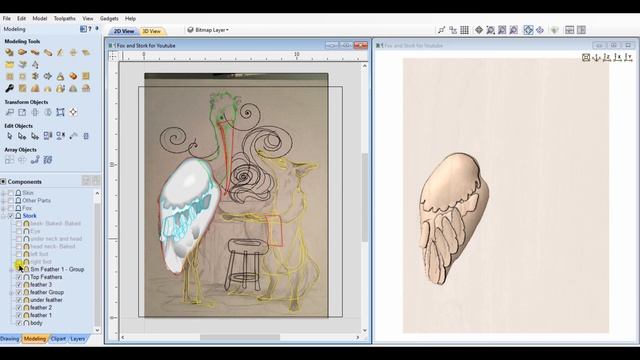Uncheck the Top Feathers checkbox
This screenshot has height=360, width=640.
[19, 277]
